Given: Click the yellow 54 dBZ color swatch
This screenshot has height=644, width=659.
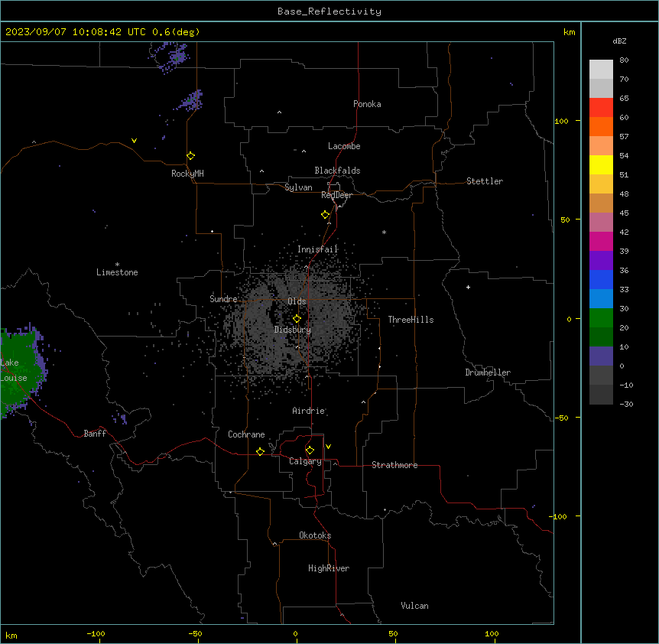Looking at the screenshot, I should (x=601, y=164).
